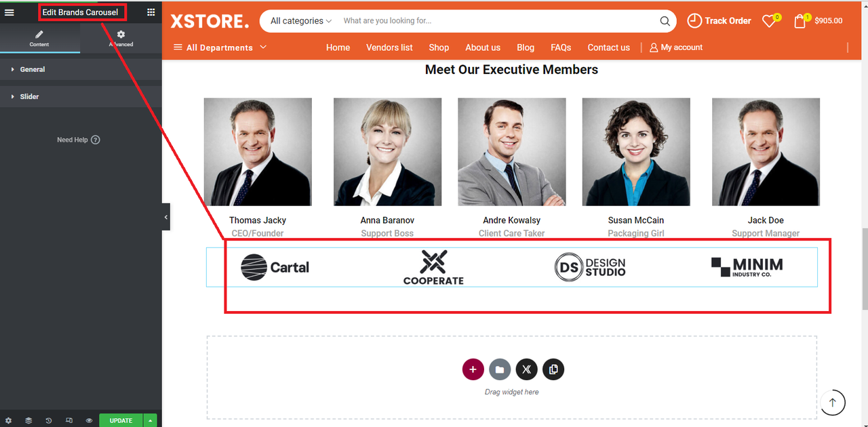Open the Navigator layers icon
868x427 pixels.
28,420
